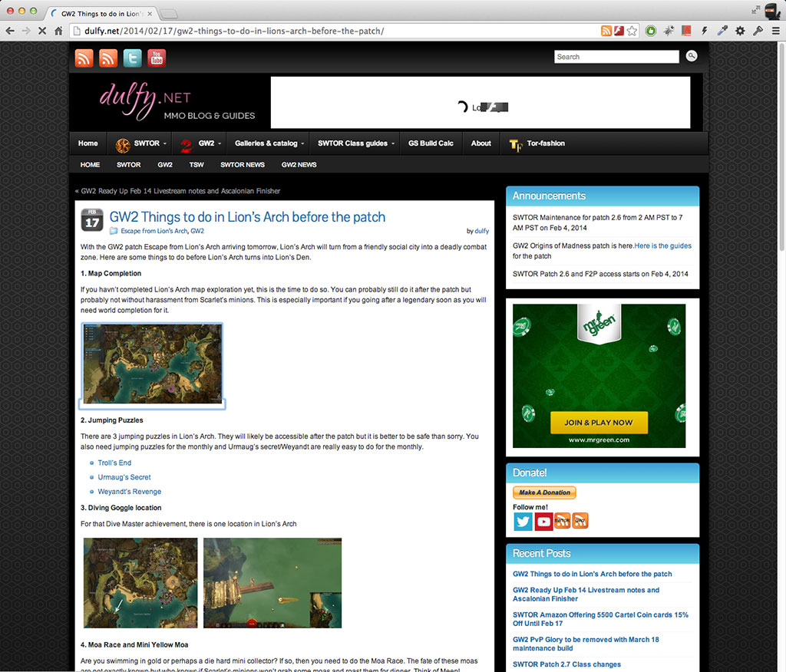Open the browser home page icon
This screenshot has height=672, width=786.
coord(58,31)
